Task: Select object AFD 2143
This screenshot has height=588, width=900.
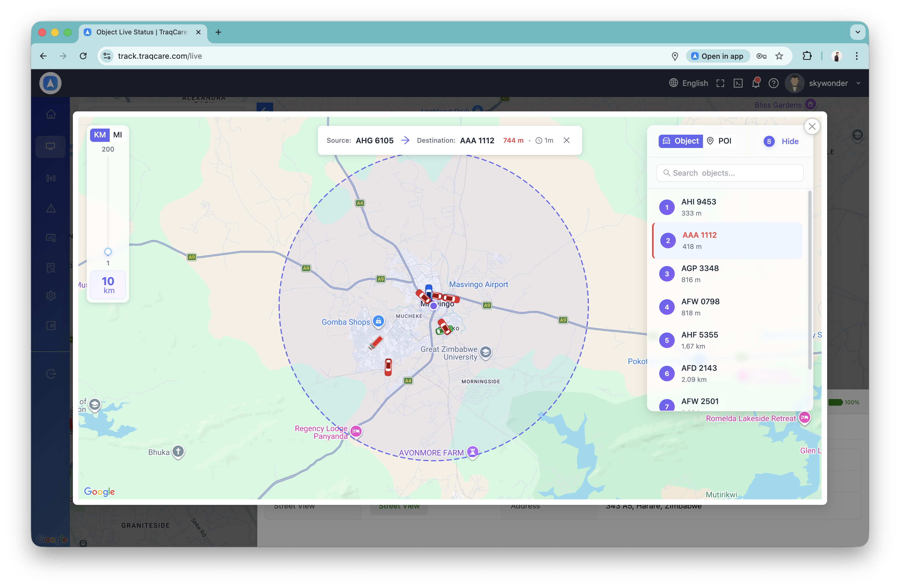Action: click(x=727, y=374)
